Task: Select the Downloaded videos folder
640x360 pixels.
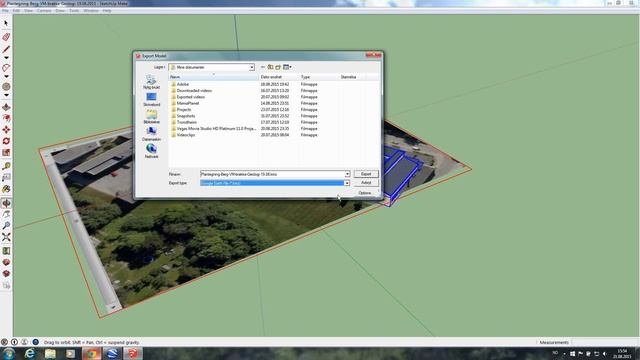Action: click(194, 91)
